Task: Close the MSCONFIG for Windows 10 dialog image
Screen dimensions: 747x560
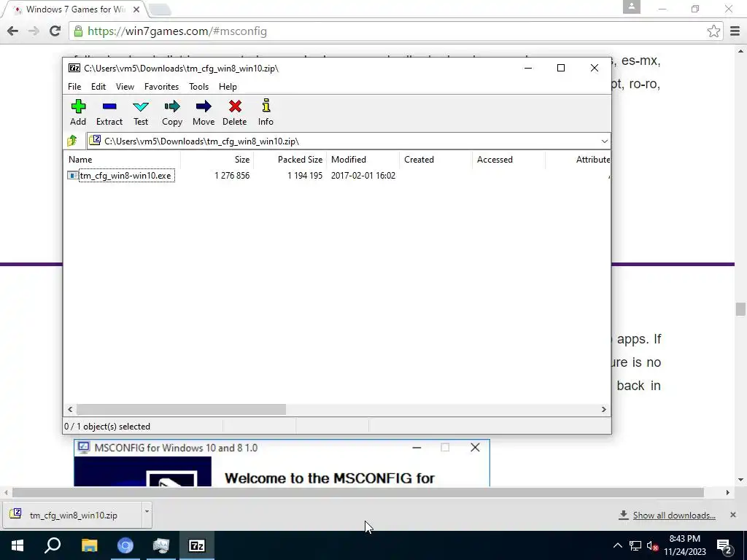Action: click(475, 447)
